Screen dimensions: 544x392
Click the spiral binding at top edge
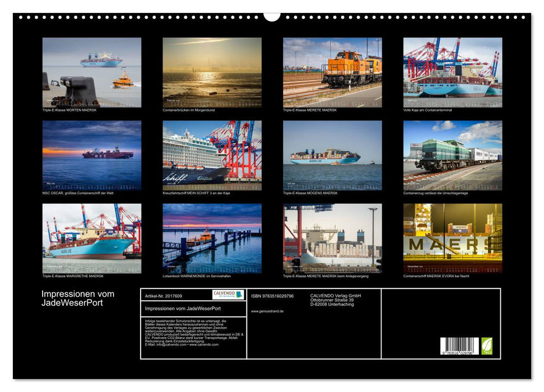click(x=112, y=18)
